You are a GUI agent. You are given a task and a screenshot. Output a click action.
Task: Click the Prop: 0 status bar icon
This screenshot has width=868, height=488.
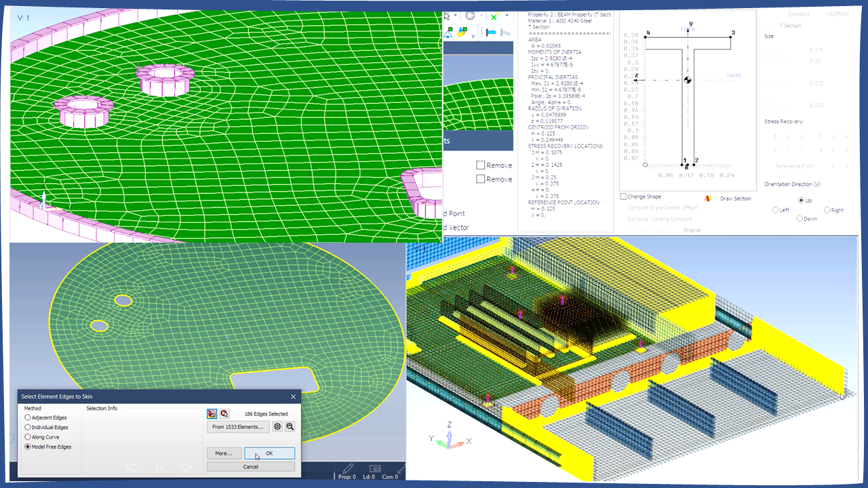click(x=349, y=469)
